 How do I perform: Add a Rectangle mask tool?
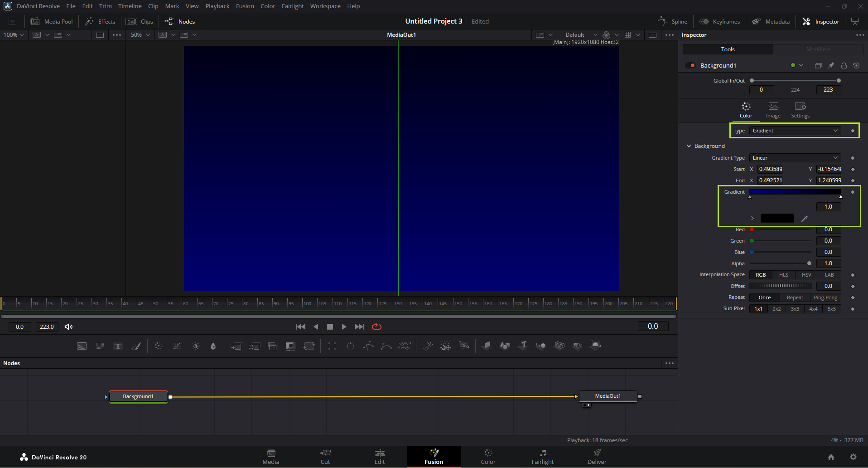tap(332, 346)
